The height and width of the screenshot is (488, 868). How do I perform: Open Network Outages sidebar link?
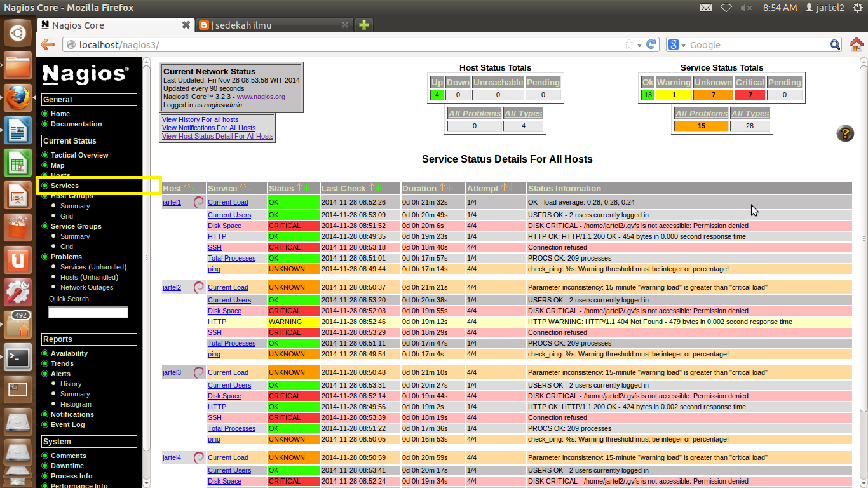(x=87, y=287)
